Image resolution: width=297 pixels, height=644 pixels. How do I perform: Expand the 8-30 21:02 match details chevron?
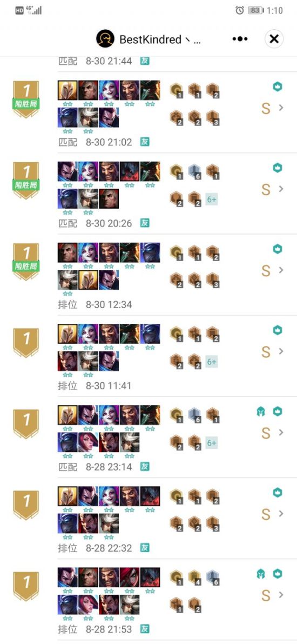pos(281,108)
